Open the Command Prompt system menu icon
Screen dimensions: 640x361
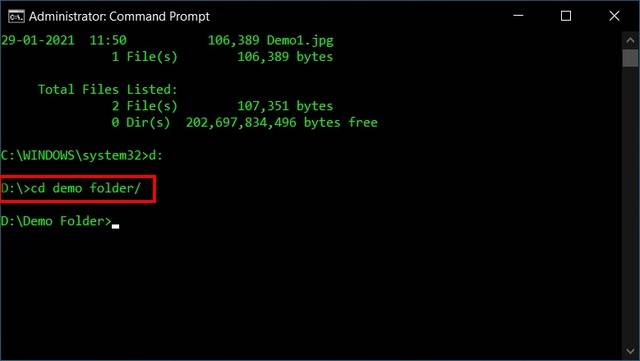click(x=16, y=16)
